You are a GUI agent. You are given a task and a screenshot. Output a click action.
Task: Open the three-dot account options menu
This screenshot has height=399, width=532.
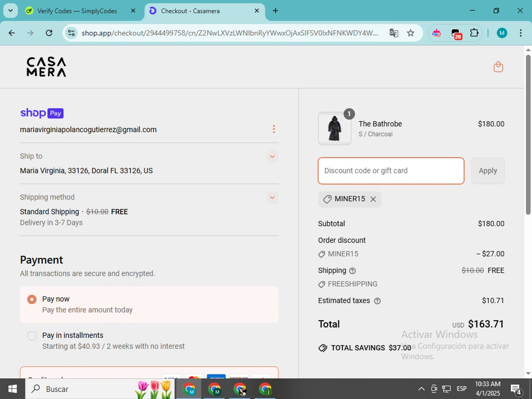click(274, 129)
